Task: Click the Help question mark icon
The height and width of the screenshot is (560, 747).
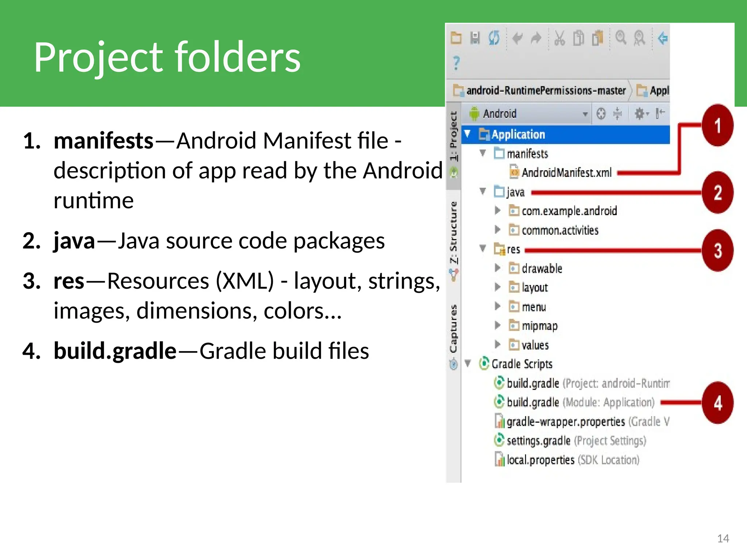Action: tap(456, 63)
